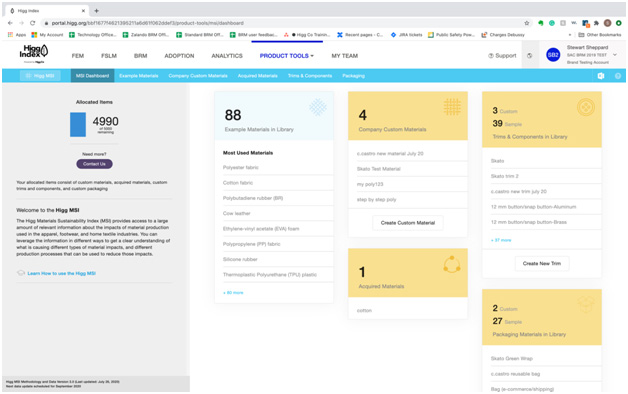Viewport: 628px width, 394px height.
Task: Click Company Custom Materials grid icon
Action: click(x=452, y=107)
